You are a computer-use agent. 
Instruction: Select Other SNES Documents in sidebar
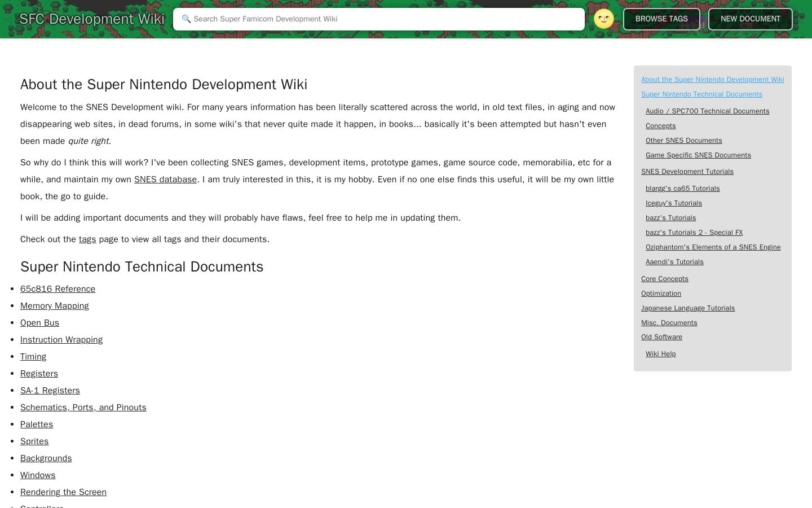pyautogui.click(x=684, y=141)
